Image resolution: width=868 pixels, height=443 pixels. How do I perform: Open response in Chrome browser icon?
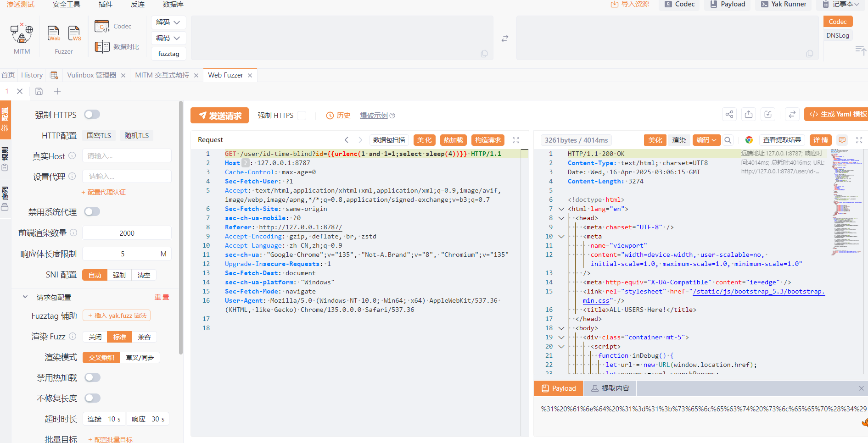749,140
